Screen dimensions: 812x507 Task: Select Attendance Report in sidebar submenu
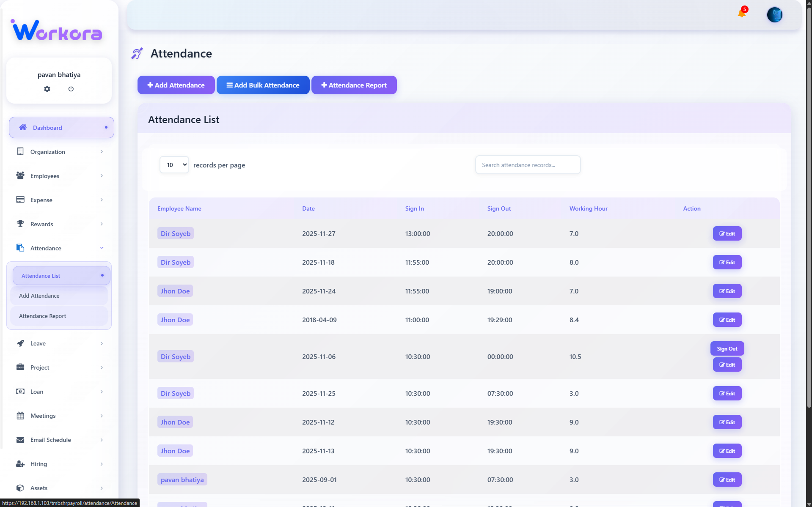[x=43, y=316]
